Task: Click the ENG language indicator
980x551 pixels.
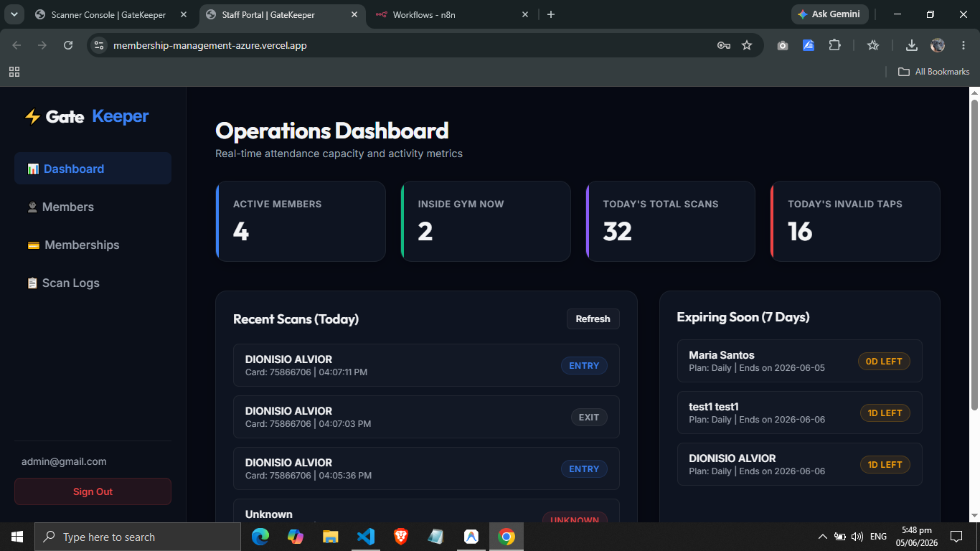Action: (878, 537)
